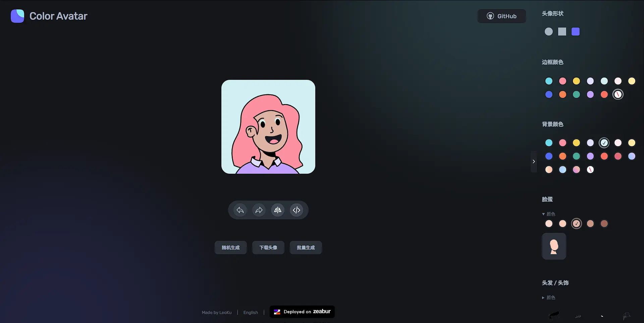The width and height of the screenshot is (644, 323).
Task: Open the embed code icon
Action: coord(297,210)
